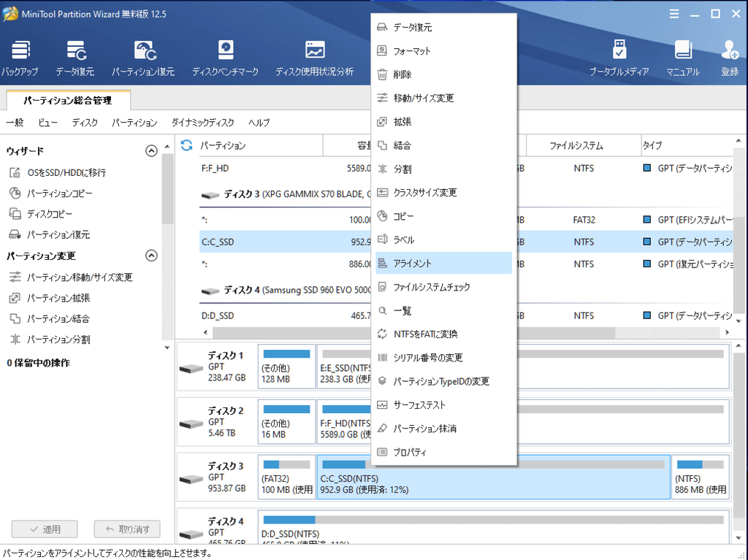The image size is (748, 560).
Task: Click the 適用 apply button
Action: [45, 529]
